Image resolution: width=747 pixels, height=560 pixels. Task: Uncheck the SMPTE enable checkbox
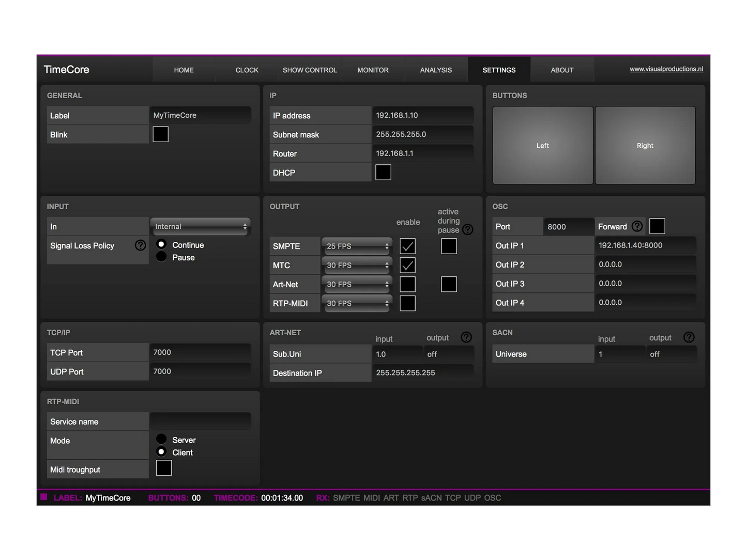407,246
